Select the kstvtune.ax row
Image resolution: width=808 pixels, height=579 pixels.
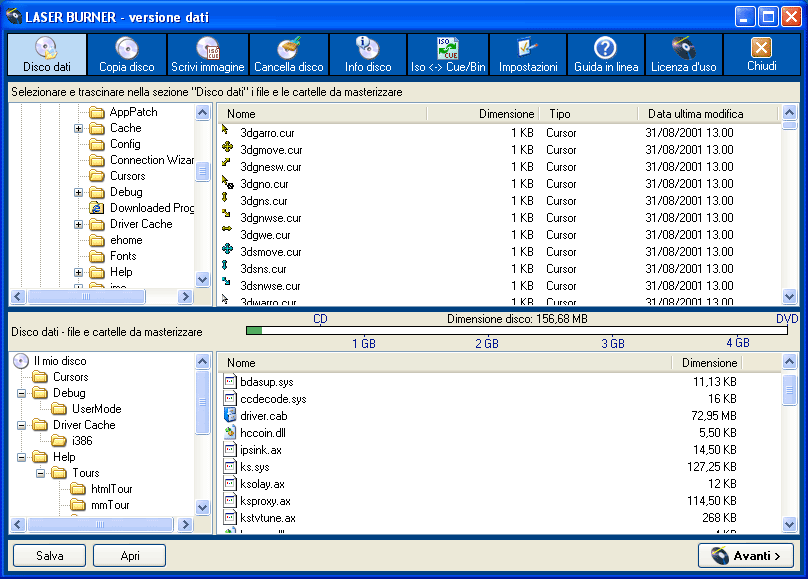click(498, 518)
